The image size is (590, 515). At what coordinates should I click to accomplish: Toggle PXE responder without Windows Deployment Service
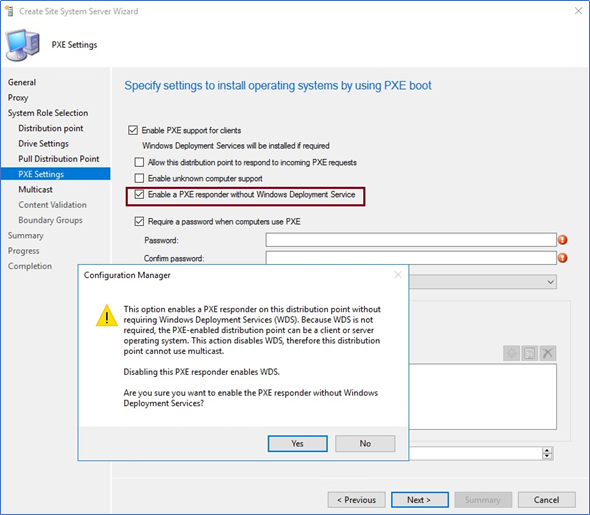coord(139,194)
